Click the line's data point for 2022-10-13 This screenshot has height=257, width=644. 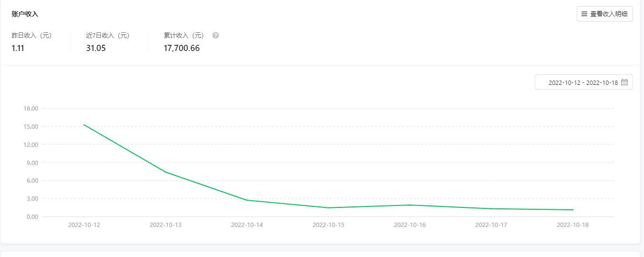click(x=166, y=172)
